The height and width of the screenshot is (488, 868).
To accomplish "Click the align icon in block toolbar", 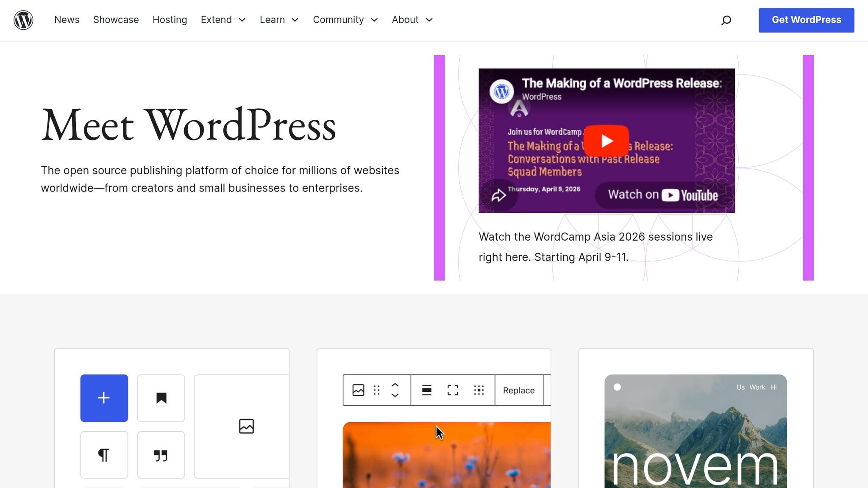I will pyautogui.click(x=427, y=390).
